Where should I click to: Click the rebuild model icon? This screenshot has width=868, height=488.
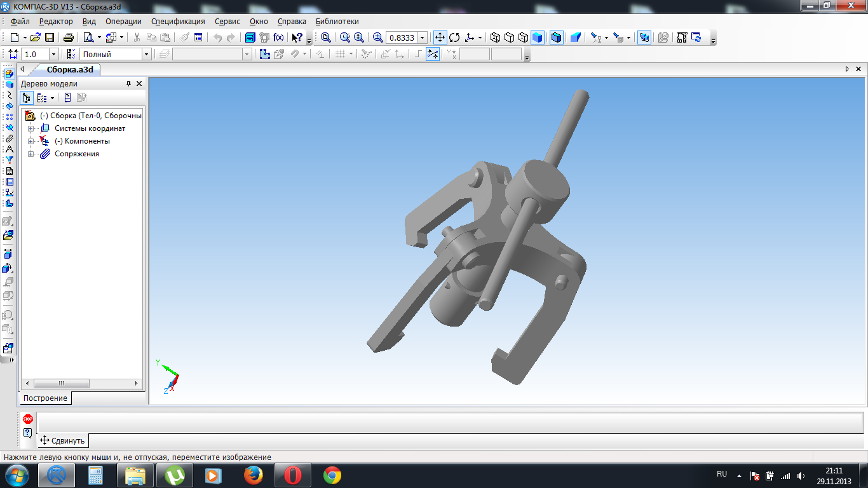pos(696,37)
